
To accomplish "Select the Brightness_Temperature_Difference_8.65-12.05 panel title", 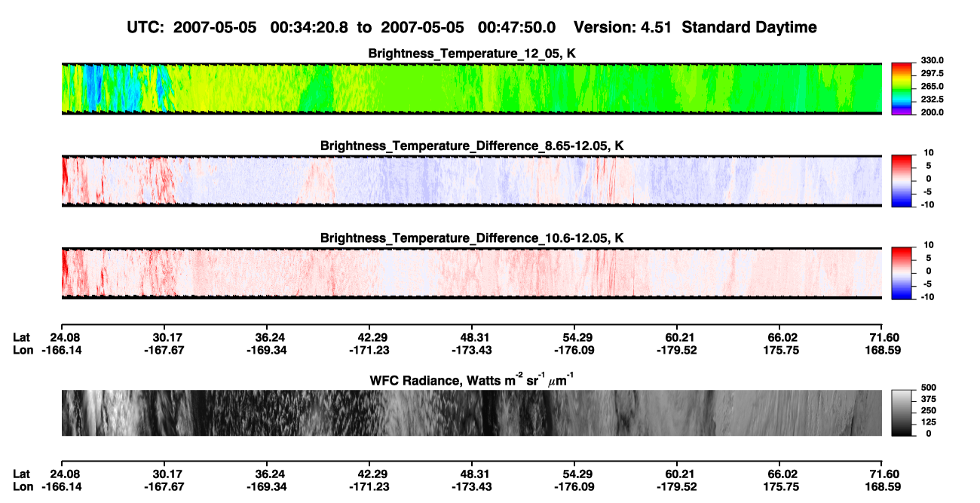I will (x=472, y=146).
